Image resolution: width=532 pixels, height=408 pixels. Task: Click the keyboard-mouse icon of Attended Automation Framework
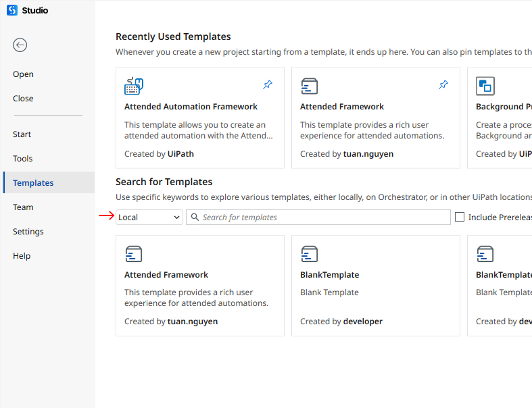[134, 86]
